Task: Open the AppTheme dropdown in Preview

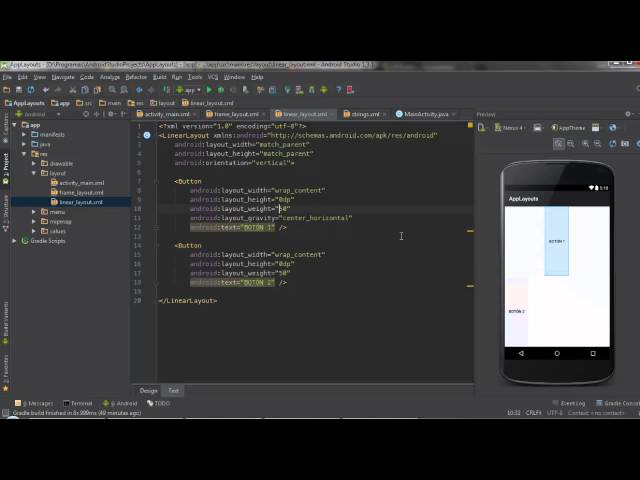Action: pos(568,128)
